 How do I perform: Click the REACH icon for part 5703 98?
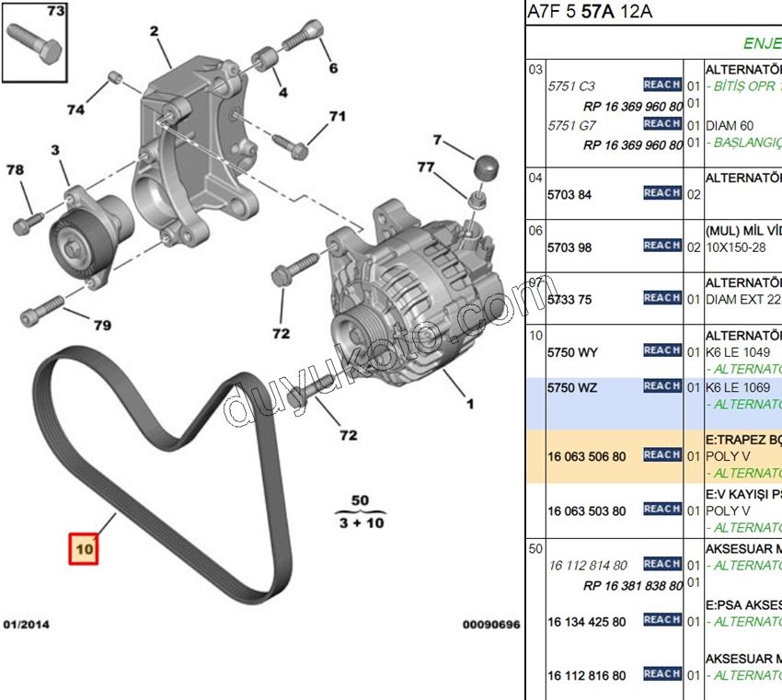(x=661, y=247)
